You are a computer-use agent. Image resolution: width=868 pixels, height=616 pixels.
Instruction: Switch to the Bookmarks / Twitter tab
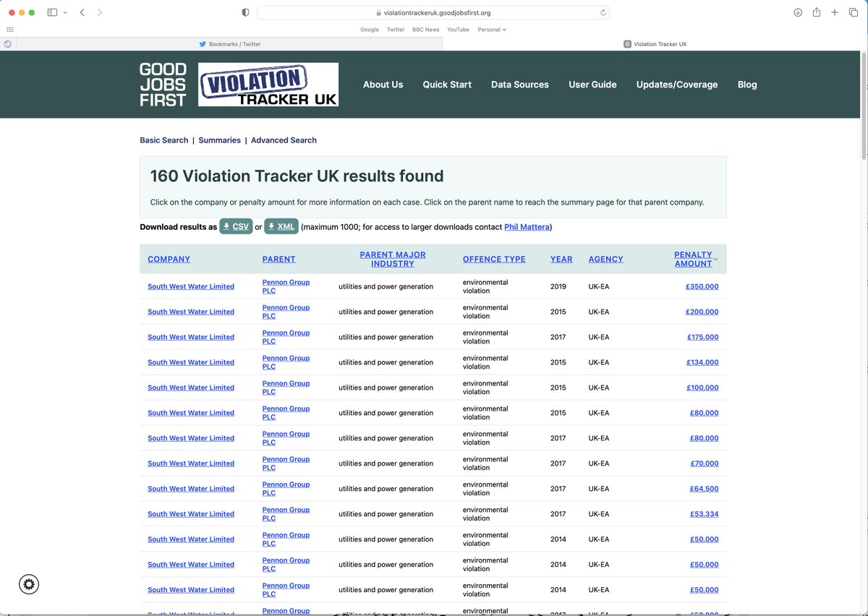coord(229,44)
